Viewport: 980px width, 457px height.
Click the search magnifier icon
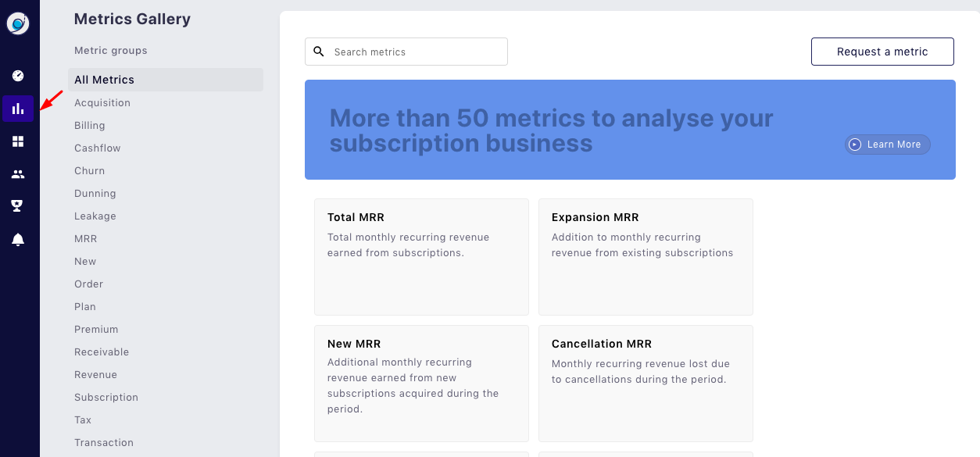[319, 52]
